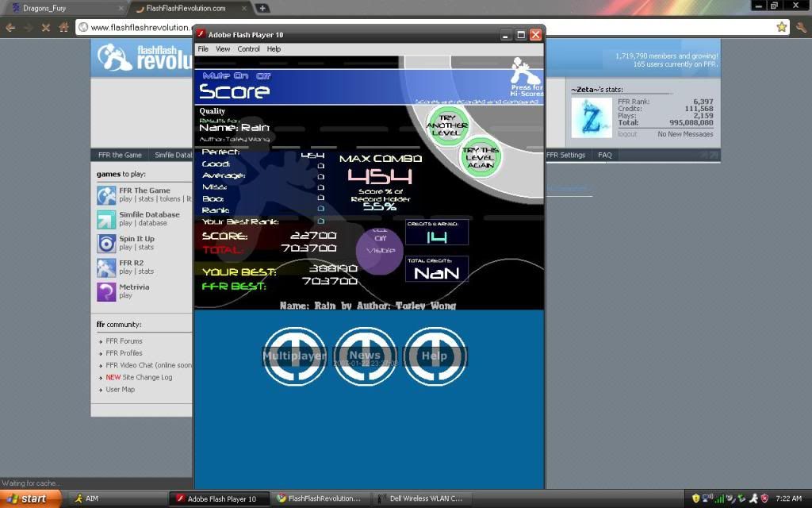
Task: Bookmark page with the star icon
Action: click(781, 27)
